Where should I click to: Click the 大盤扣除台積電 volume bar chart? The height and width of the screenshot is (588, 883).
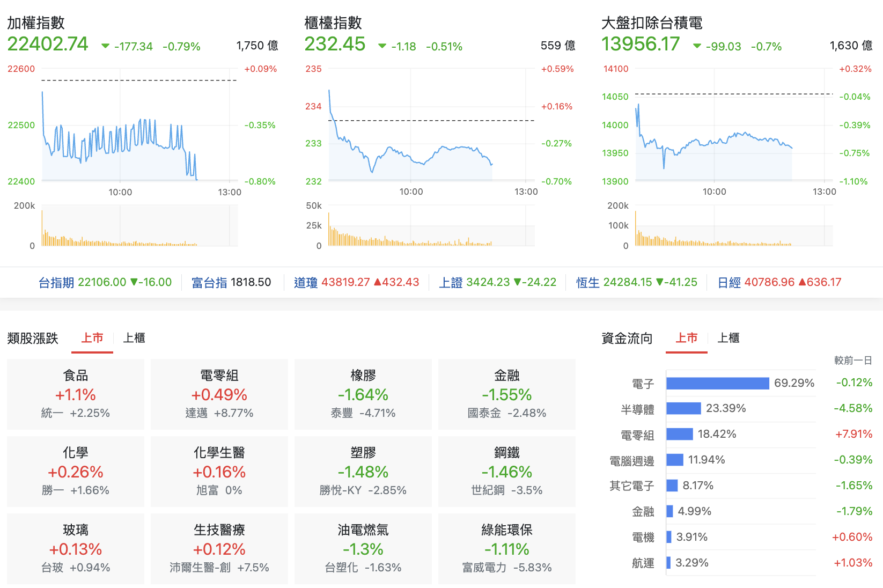pyautogui.click(x=734, y=226)
